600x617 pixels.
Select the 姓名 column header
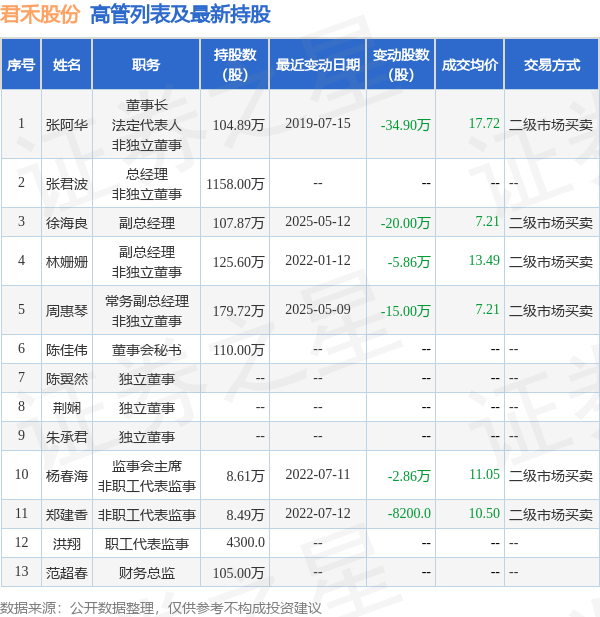coord(67,65)
